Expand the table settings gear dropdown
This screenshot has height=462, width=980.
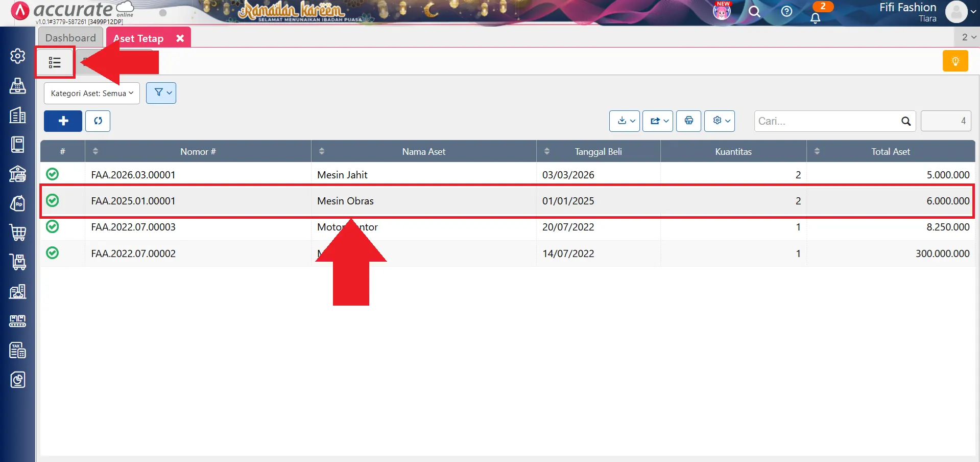719,121
